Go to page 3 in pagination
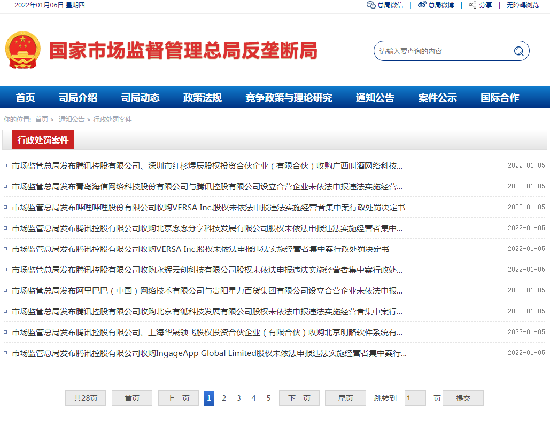 (x=239, y=398)
